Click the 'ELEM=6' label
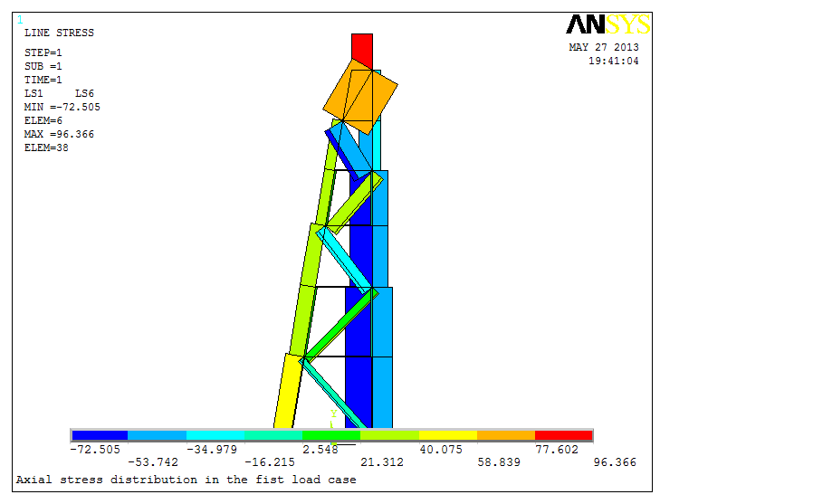 click(43, 120)
